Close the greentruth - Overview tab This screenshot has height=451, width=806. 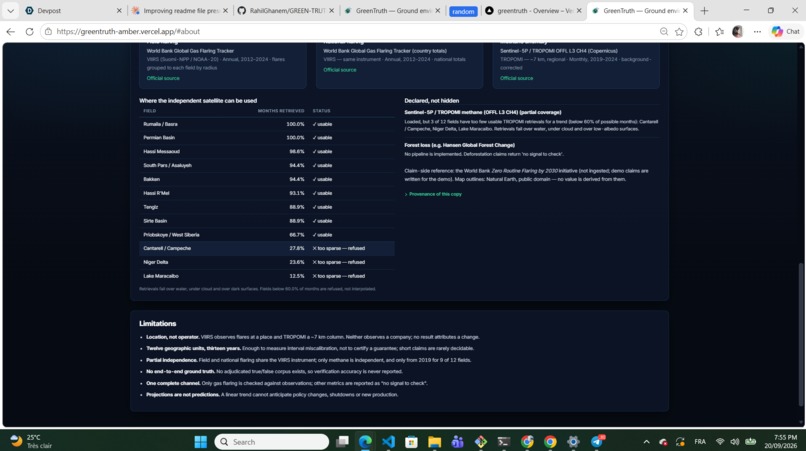click(x=579, y=10)
